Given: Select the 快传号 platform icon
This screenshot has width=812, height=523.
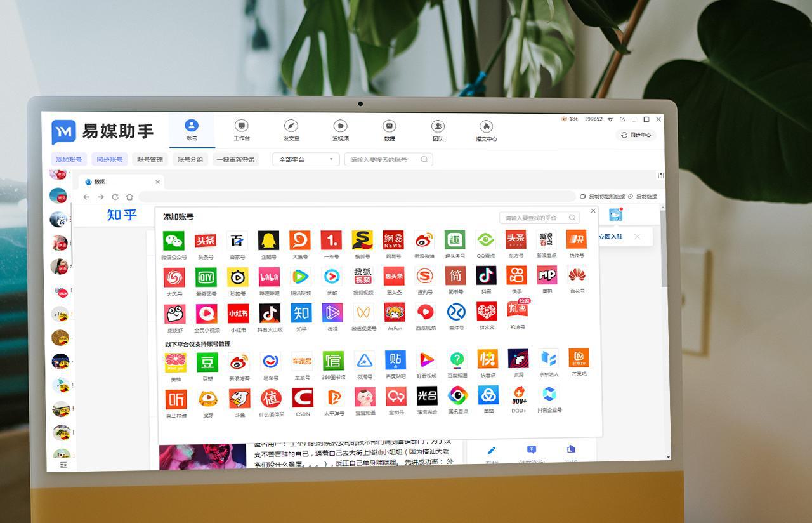Looking at the screenshot, I should click(x=576, y=239).
